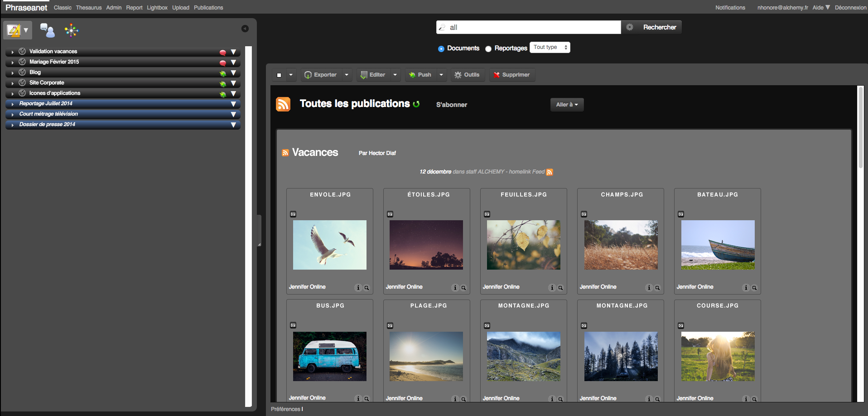Click the green icon on Icones d'applications
The image size is (868, 416).
pyautogui.click(x=223, y=94)
